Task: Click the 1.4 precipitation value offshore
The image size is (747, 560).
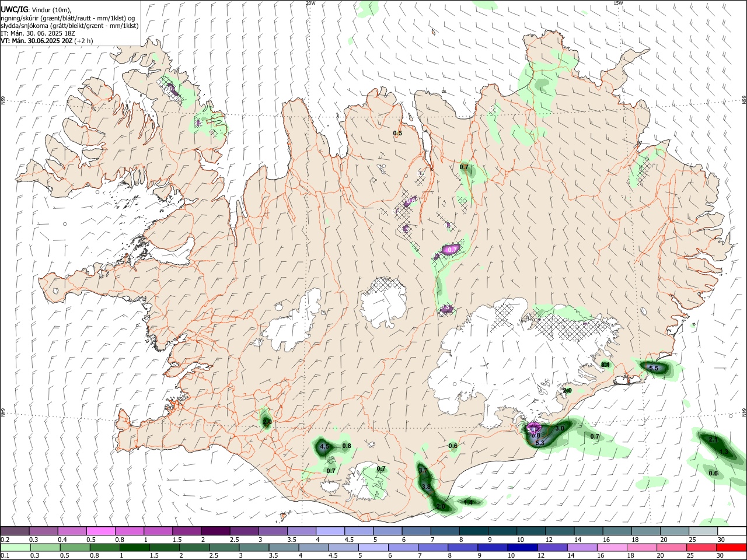Action: [468, 502]
